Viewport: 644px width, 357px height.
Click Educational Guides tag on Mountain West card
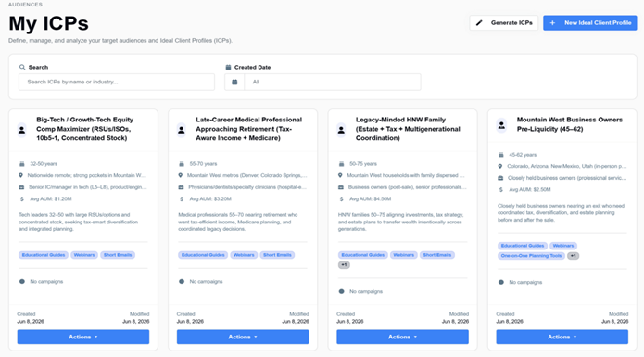pyautogui.click(x=523, y=246)
